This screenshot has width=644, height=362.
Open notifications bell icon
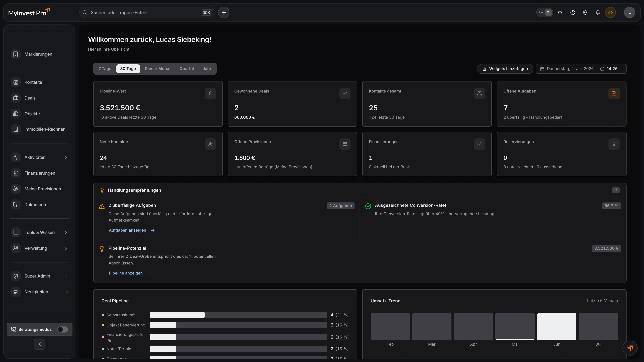click(598, 13)
